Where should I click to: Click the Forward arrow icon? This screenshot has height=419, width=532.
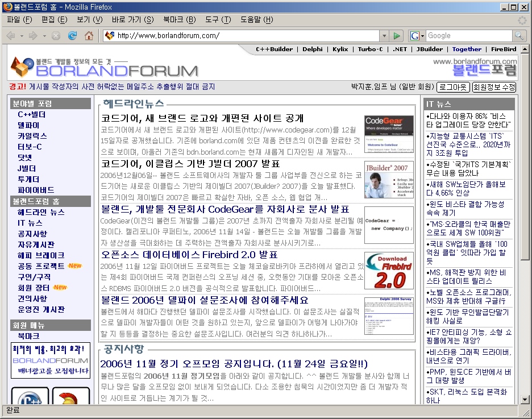pyautogui.click(x=33, y=36)
